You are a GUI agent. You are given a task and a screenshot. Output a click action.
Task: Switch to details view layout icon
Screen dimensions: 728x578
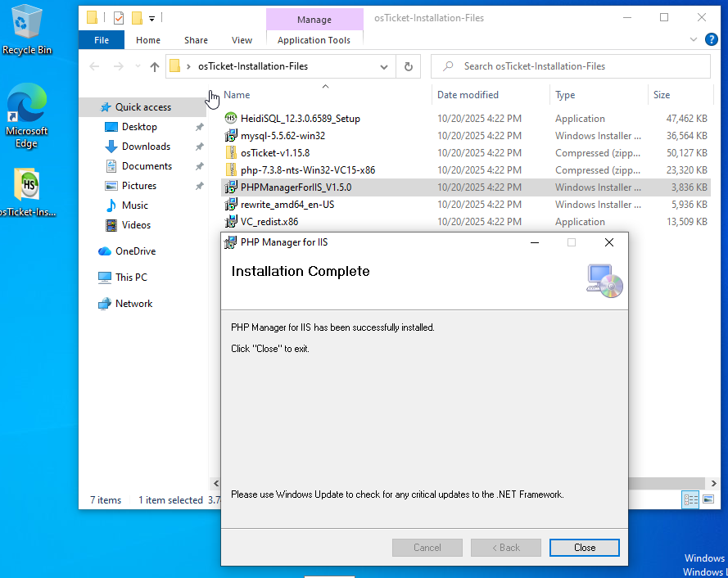(x=690, y=499)
